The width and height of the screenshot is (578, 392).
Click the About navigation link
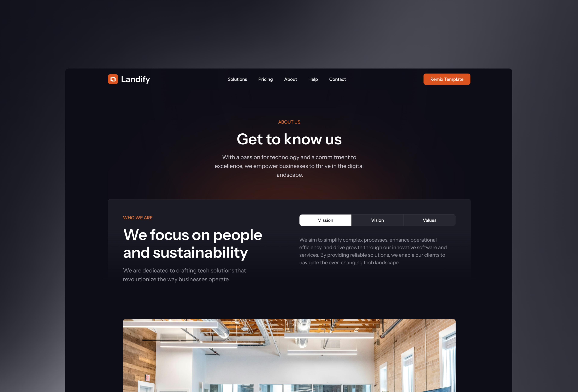pyautogui.click(x=290, y=79)
